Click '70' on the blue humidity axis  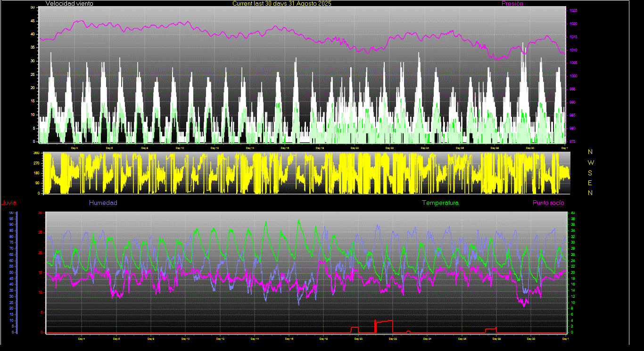pos(12,248)
